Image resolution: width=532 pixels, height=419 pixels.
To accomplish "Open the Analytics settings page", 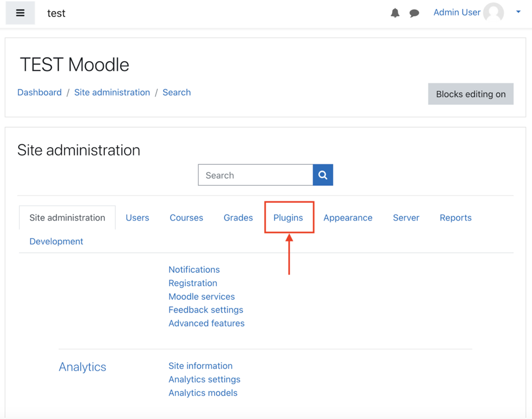I will pos(204,379).
